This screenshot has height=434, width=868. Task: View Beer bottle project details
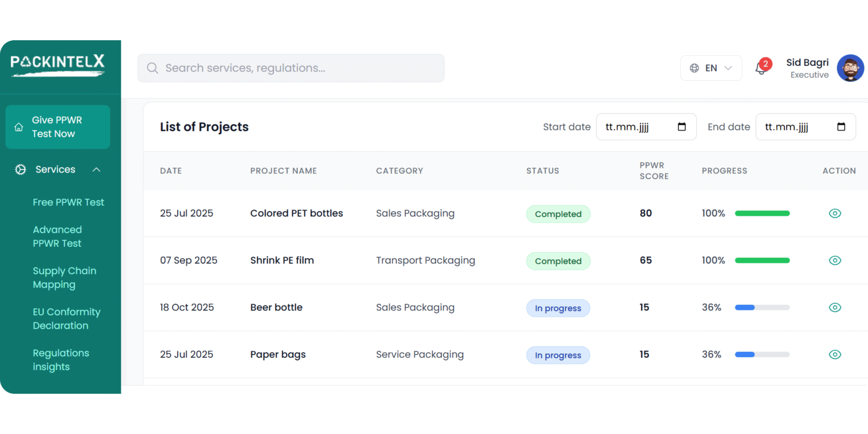[x=835, y=308]
